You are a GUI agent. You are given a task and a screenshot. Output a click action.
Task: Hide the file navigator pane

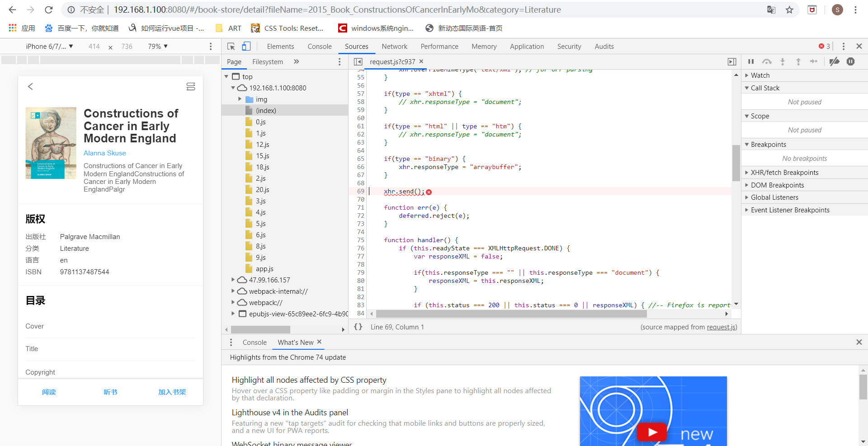coord(358,62)
